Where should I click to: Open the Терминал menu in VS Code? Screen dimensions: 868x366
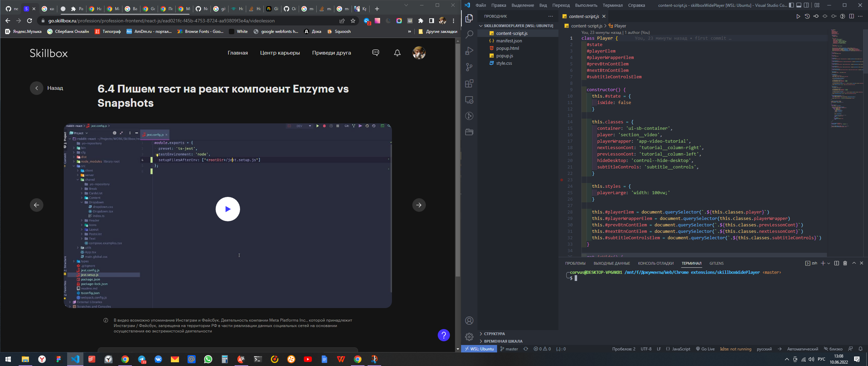612,5
